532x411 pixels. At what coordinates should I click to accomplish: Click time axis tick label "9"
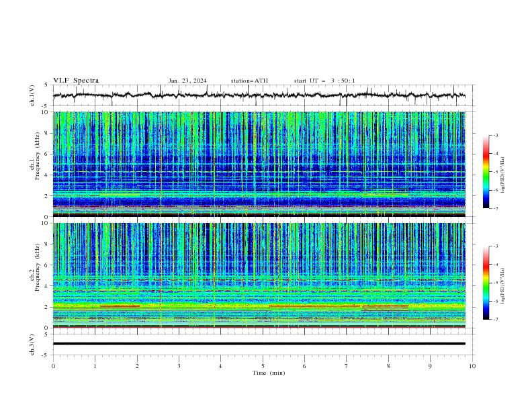[x=430, y=366]
